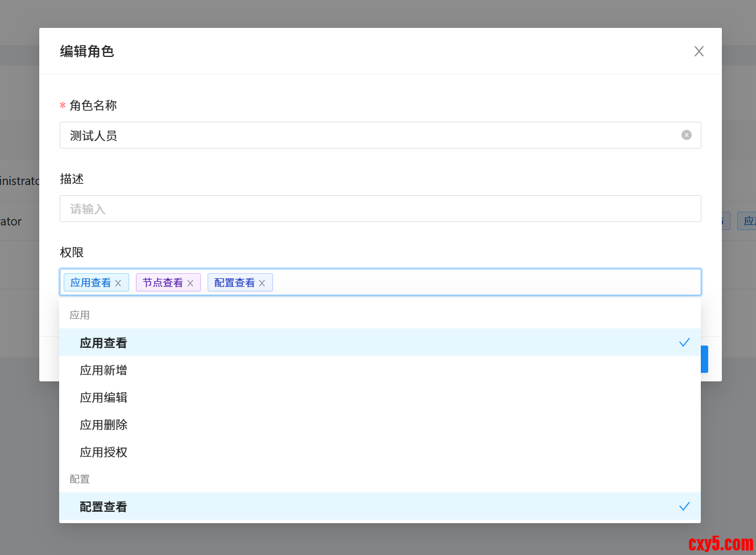Remove the 节点查看 tag

[190, 283]
